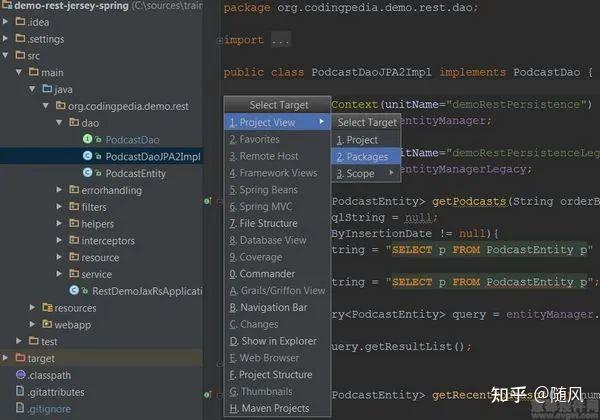Click the org.codingpedia.demo.rest package icon

(61, 106)
